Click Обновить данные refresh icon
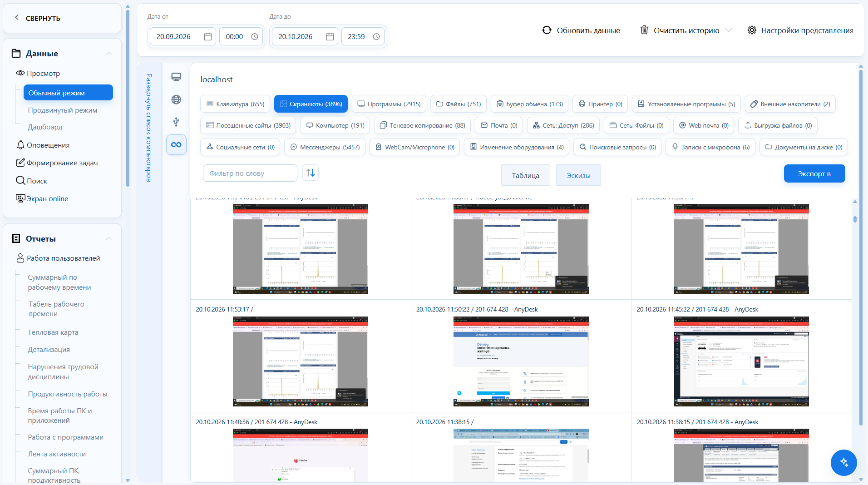 point(547,30)
